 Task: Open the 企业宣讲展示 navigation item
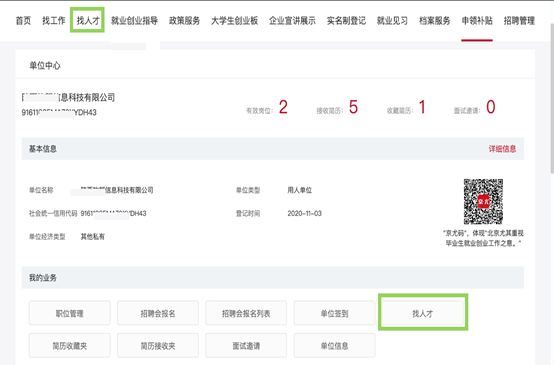pos(292,21)
